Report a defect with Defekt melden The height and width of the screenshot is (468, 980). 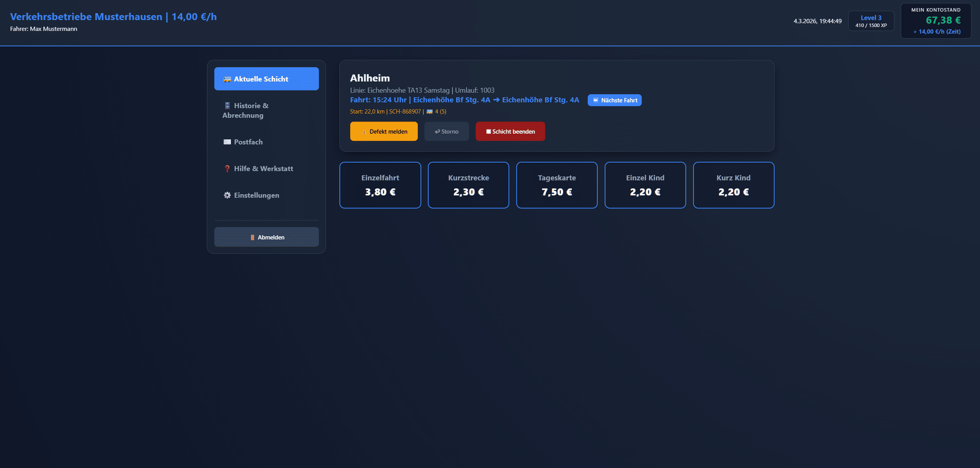(383, 131)
